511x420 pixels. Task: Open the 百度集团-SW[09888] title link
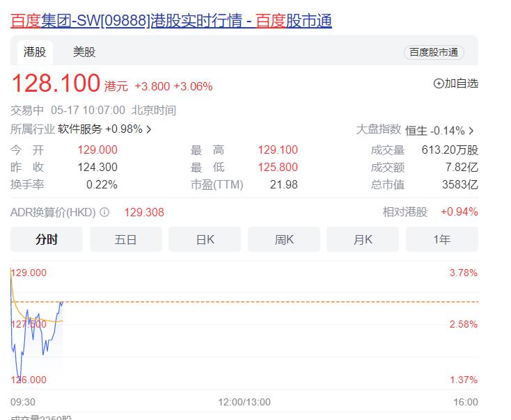click(x=171, y=21)
